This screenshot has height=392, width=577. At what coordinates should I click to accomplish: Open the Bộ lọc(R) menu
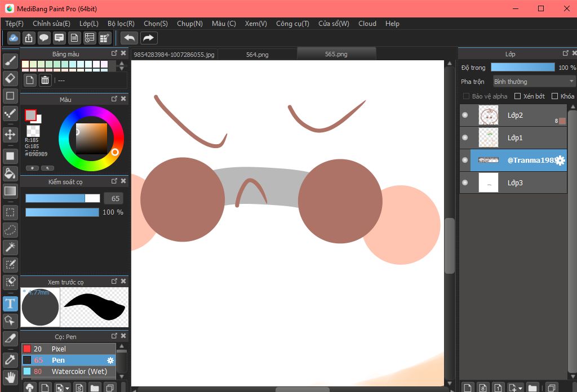121,24
